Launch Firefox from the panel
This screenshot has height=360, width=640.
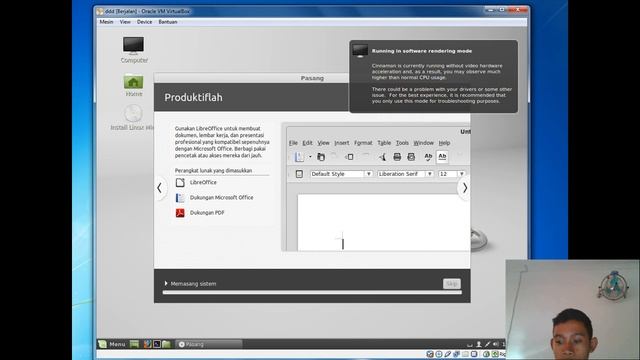pos(148,344)
